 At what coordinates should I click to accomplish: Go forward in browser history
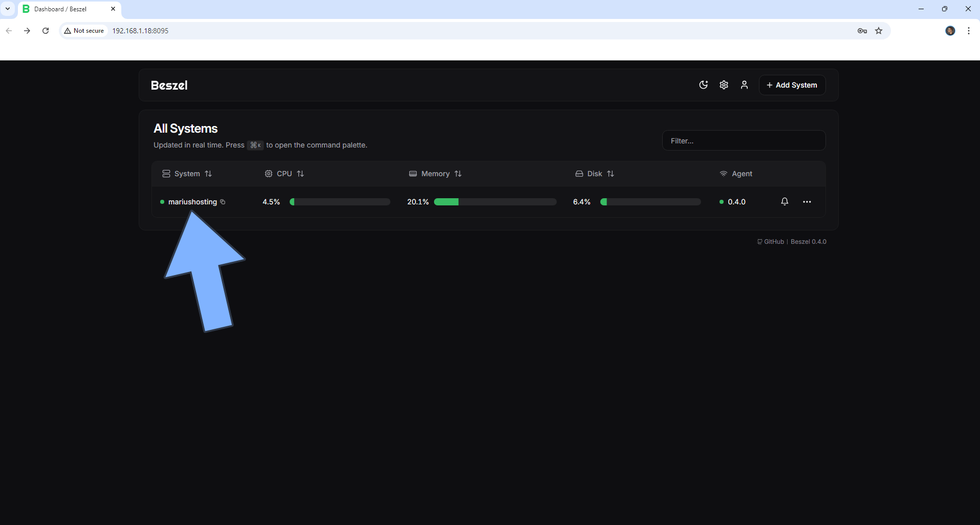click(x=27, y=31)
